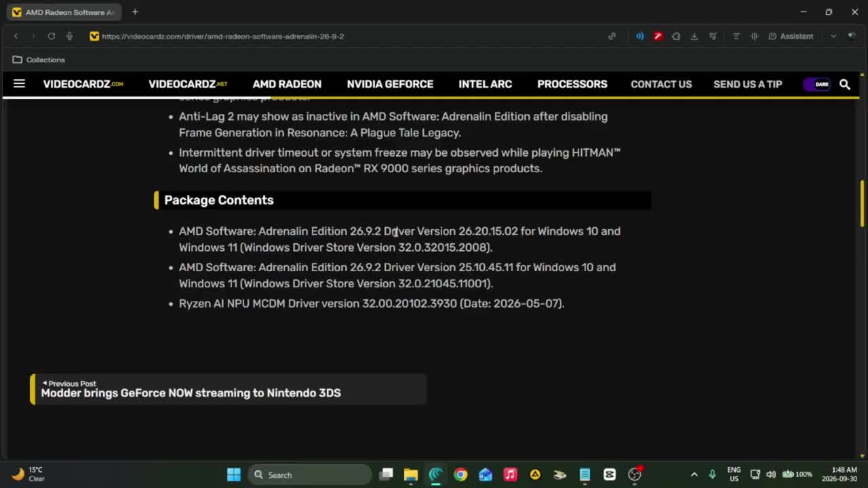Open the CONTACT US menu item
Image resolution: width=868 pixels, height=488 pixels.
(x=661, y=84)
